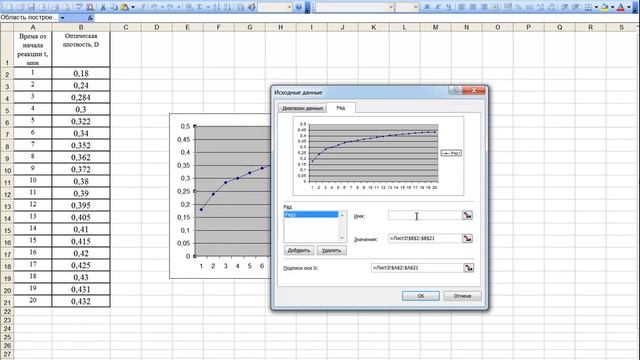Click the Paste clipboard icon
Viewport: 640px width, 360px height.
coord(124,7)
